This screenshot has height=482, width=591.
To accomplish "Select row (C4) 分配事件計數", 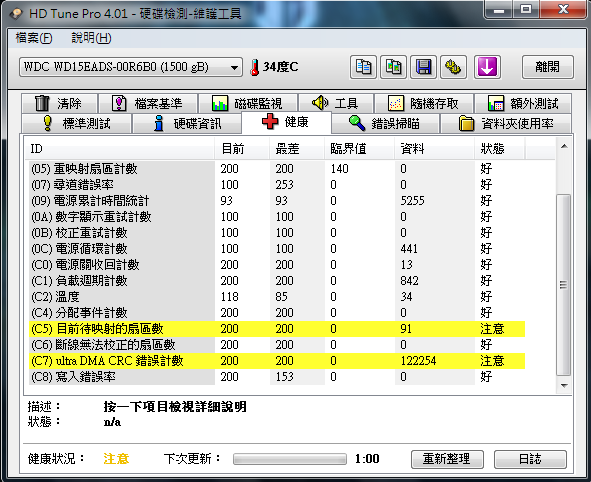I will 277,313.
